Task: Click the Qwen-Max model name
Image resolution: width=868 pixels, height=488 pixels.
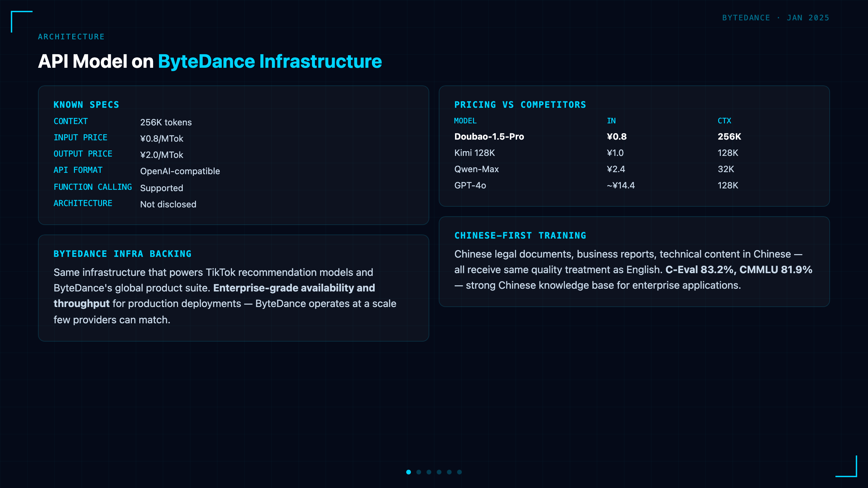Action: [x=476, y=169]
